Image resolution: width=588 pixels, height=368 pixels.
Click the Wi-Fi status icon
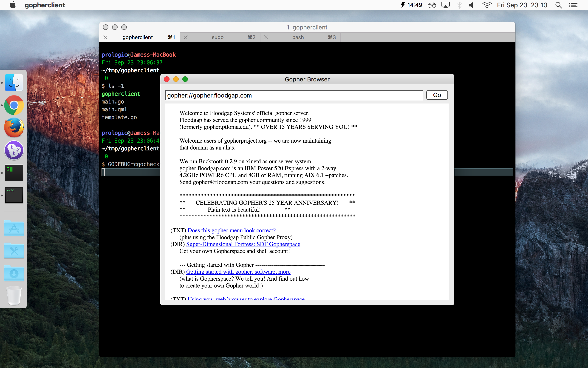click(x=487, y=5)
